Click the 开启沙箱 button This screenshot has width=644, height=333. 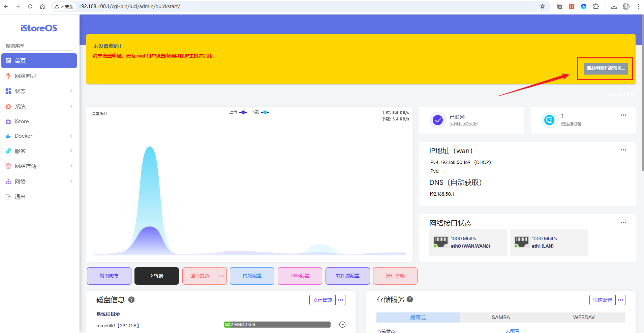(x=395, y=276)
